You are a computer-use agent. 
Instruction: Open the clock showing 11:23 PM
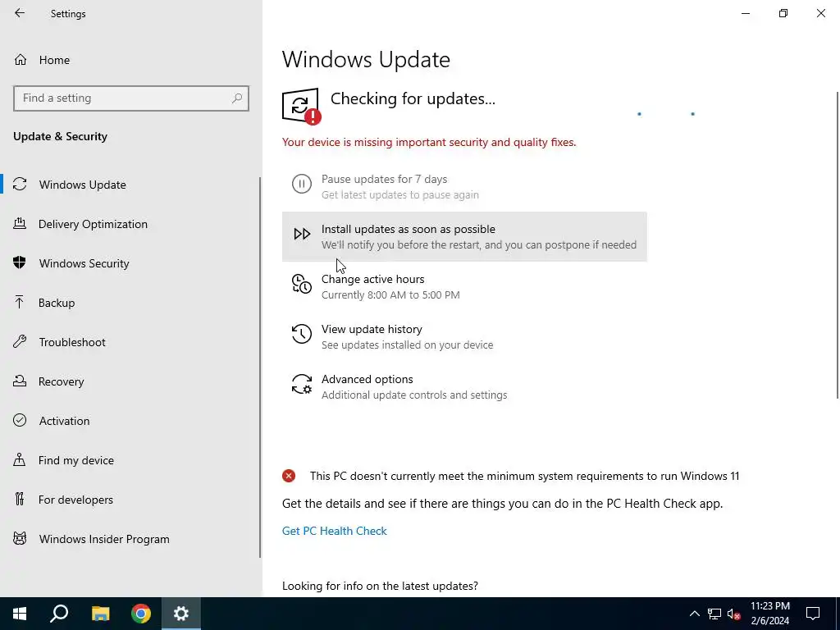[x=769, y=614]
